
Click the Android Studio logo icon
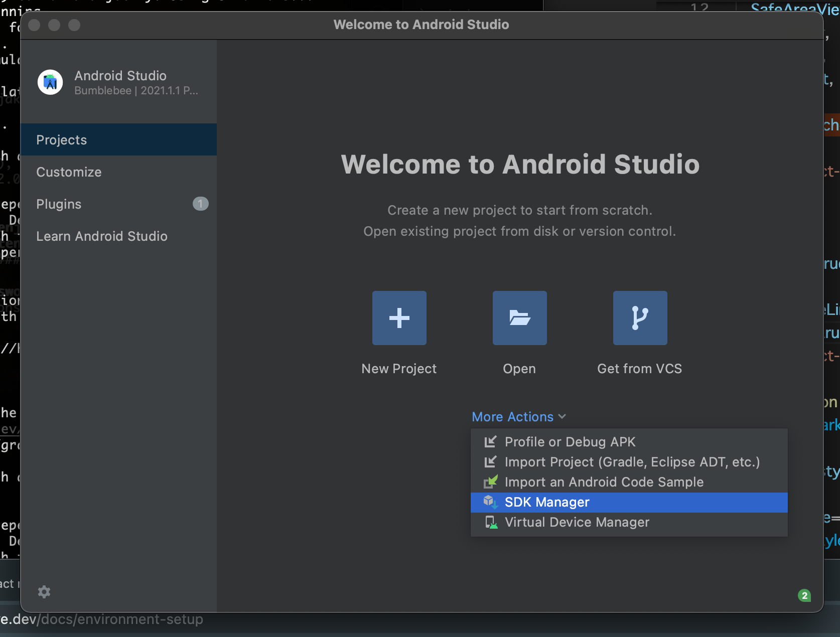click(50, 82)
